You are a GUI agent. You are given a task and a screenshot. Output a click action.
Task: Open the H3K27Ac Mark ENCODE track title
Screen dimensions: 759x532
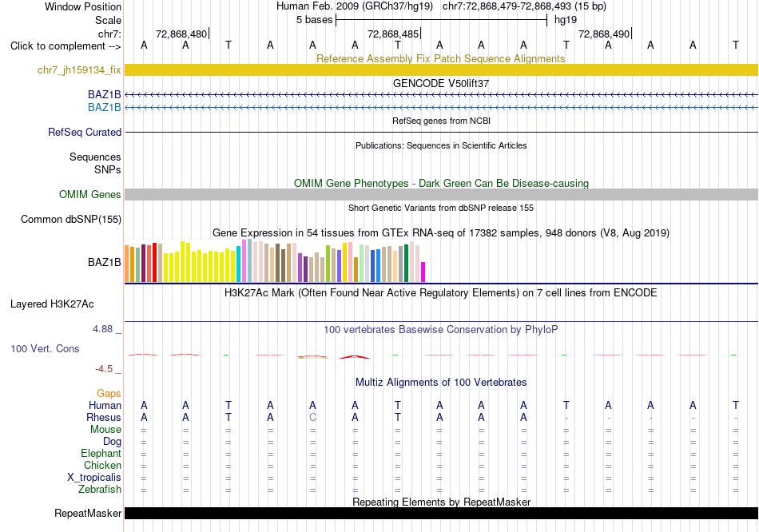(440, 293)
